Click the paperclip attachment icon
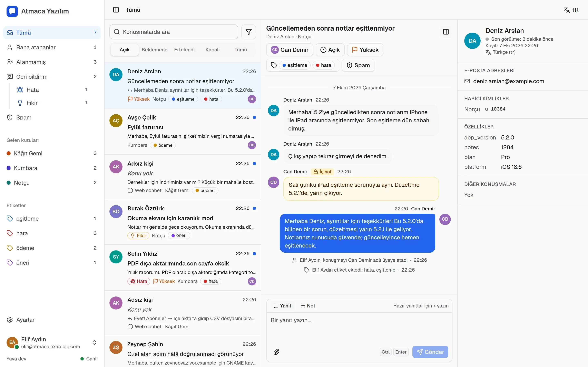 (276, 352)
